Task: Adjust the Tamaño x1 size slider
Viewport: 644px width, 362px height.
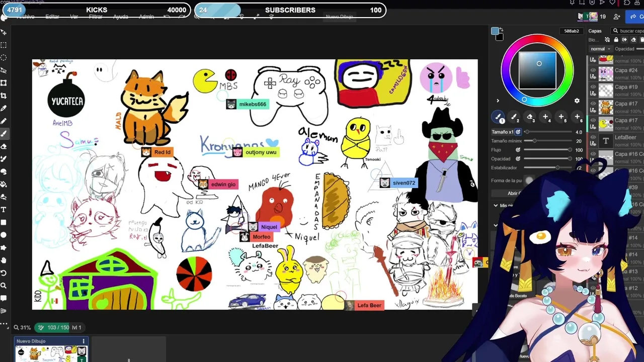Action: point(548,132)
